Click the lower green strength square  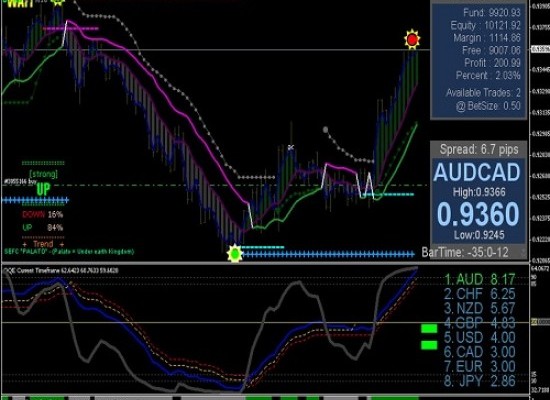pyautogui.click(x=429, y=345)
